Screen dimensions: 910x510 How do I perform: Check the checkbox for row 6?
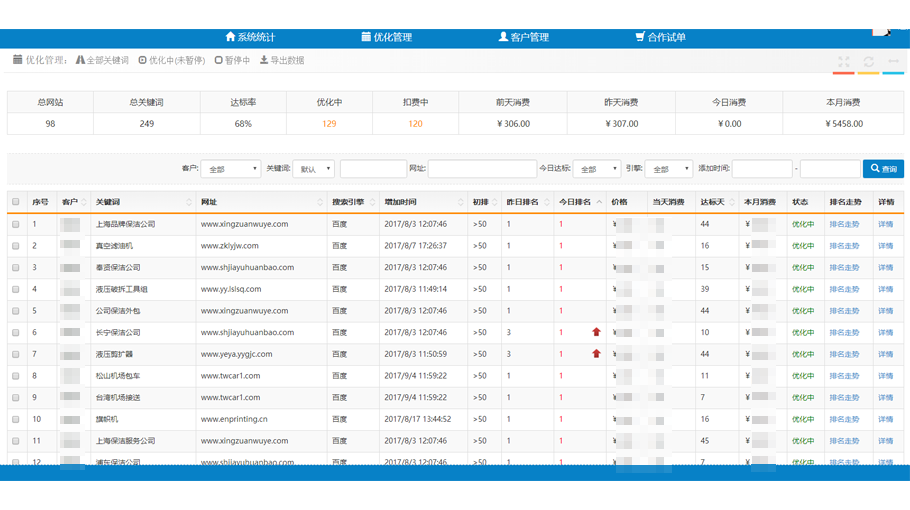coord(16,332)
